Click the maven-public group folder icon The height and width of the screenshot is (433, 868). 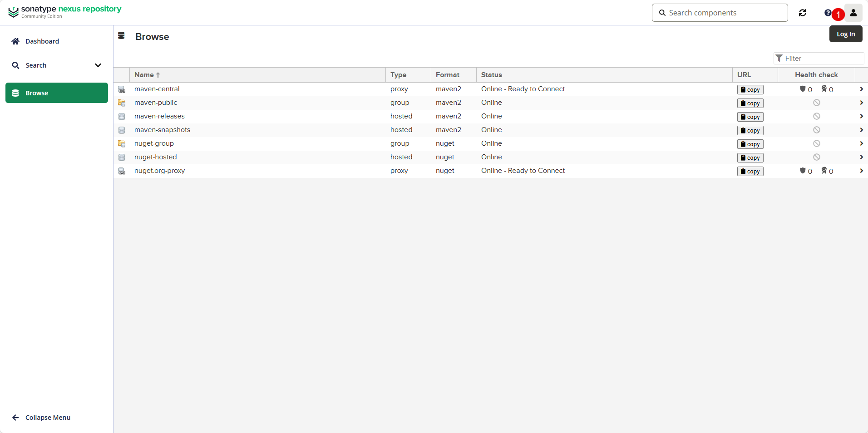pyautogui.click(x=122, y=103)
